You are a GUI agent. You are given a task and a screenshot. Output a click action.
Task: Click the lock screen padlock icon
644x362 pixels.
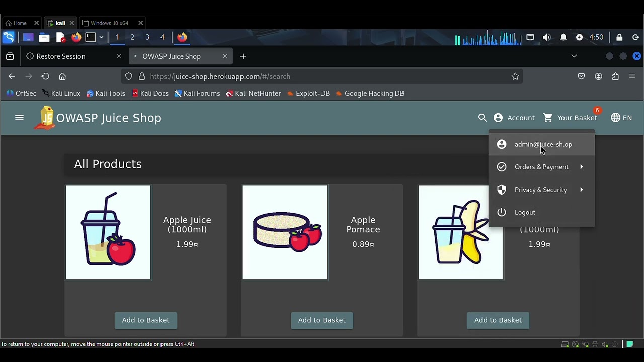point(619,37)
